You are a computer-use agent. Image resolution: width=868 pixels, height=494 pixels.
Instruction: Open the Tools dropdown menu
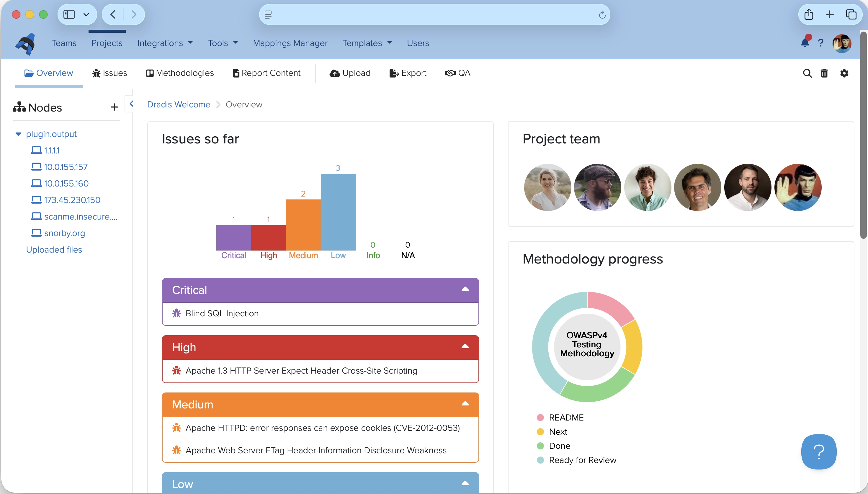click(223, 43)
